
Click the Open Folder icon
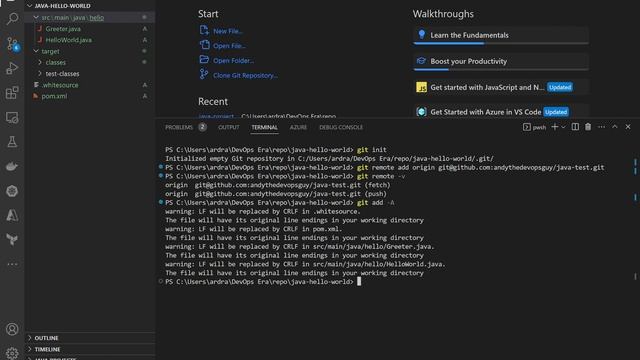pyautogui.click(x=204, y=60)
